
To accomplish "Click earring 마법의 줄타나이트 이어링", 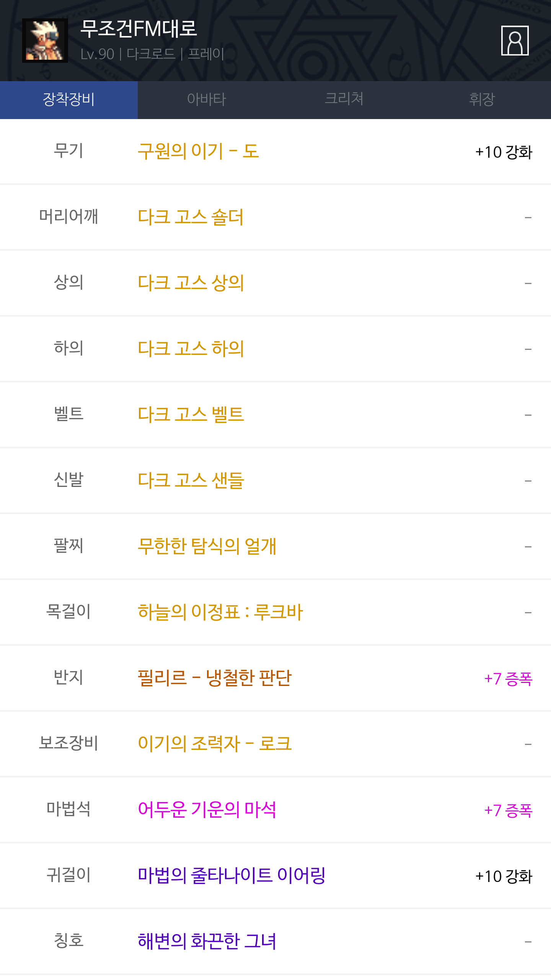I will (231, 876).
